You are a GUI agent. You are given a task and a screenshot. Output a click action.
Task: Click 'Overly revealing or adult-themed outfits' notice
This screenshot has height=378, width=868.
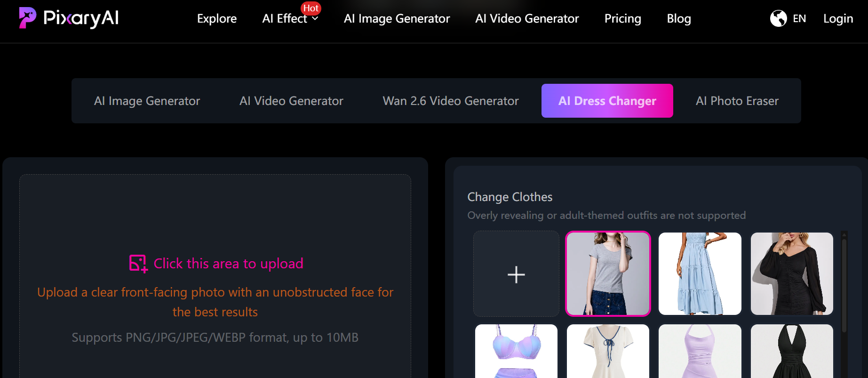(606, 215)
